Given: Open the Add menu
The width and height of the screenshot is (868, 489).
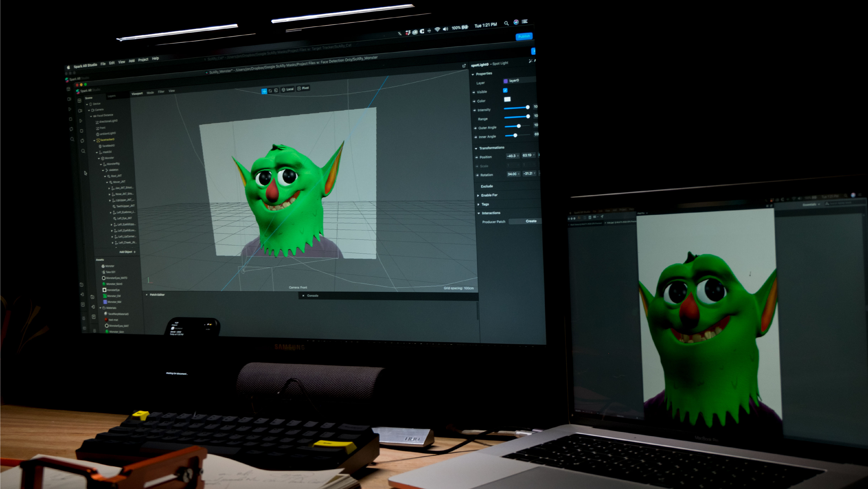Looking at the screenshot, I should pos(131,61).
